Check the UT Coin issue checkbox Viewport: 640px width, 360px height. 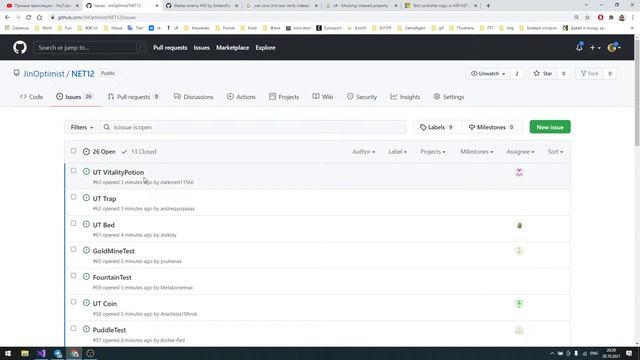point(73,302)
